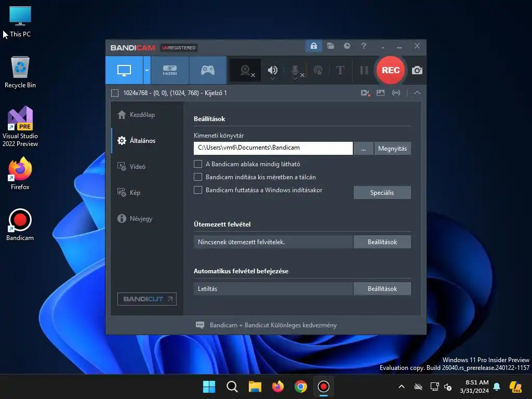The width and height of the screenshot is (532, 399).
Task: Open scheduler clock icon in title bar
Action: (347, 46)
